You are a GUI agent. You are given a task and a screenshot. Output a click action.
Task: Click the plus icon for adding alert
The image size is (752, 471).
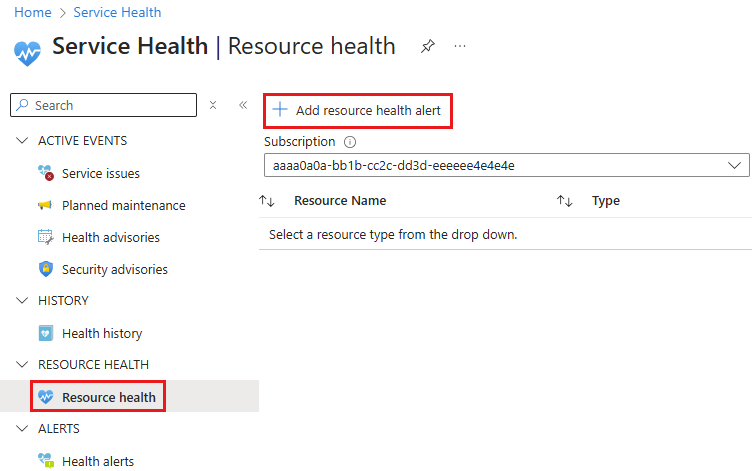tap(280, 110)
